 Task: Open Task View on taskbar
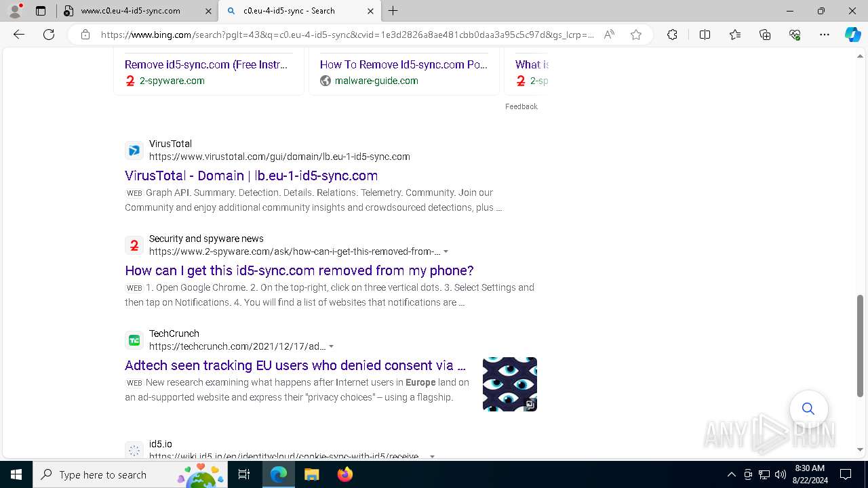[245, 474]
